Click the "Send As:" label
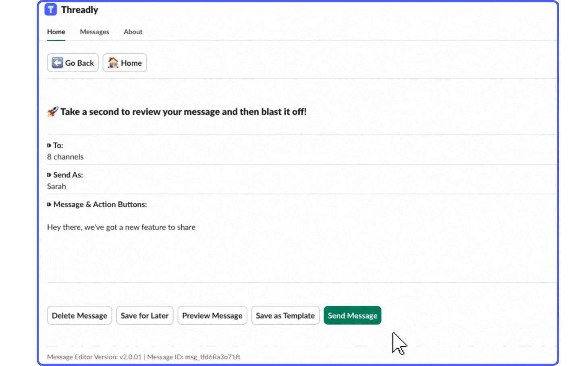Image resolution: width=588 pixels, height=366 pixels. point(68,175)
